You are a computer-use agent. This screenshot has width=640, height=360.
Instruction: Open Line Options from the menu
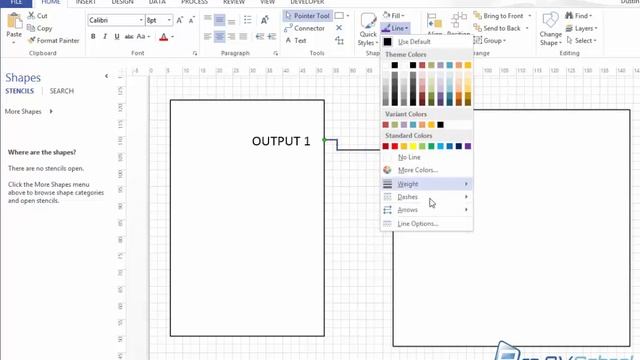pyautogui.click(x=418, y=224)
